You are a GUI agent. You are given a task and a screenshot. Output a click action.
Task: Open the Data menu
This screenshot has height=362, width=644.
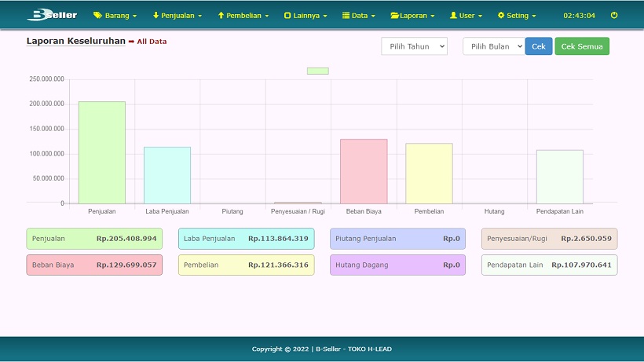[x=360, y=15]
